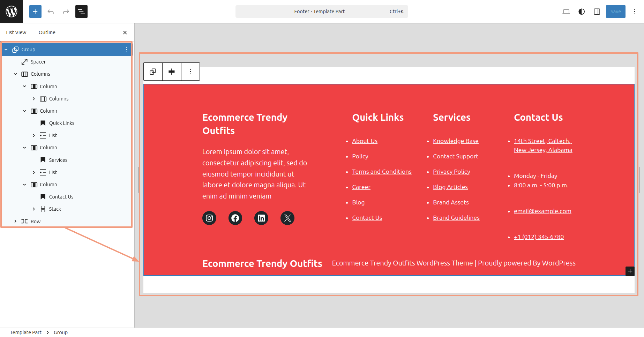Open the Footer Template Part command palette
The height and width of the screenshot is (337, 644).
click(322, 12)
